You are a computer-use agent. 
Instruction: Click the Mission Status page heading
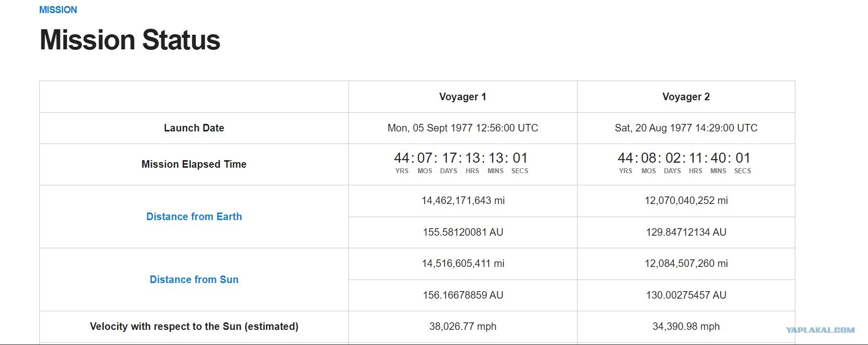(x=130, y=40)
